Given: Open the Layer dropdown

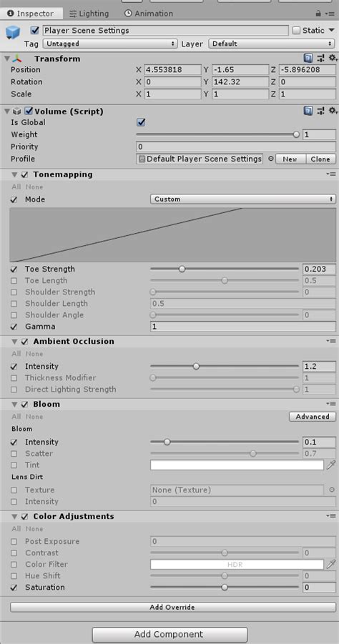Looking at the screenshot, I should point(272,44).
